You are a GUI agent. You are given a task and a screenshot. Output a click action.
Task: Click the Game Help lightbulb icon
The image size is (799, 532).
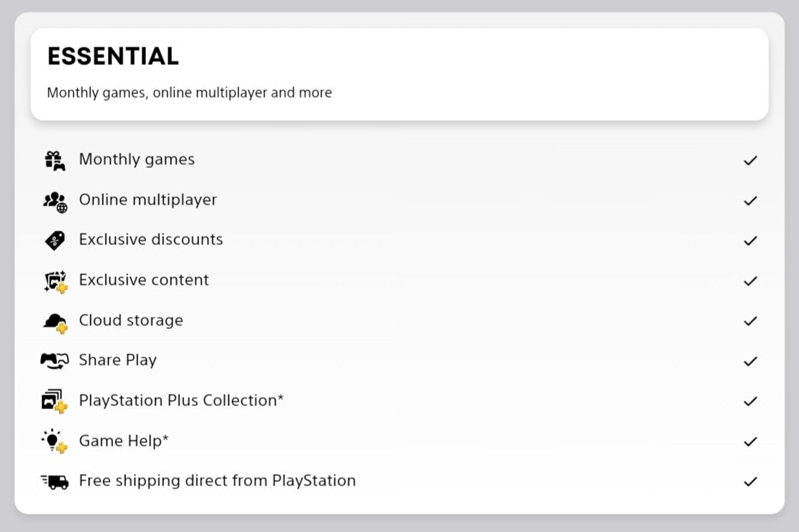click(x=54, y=441)
